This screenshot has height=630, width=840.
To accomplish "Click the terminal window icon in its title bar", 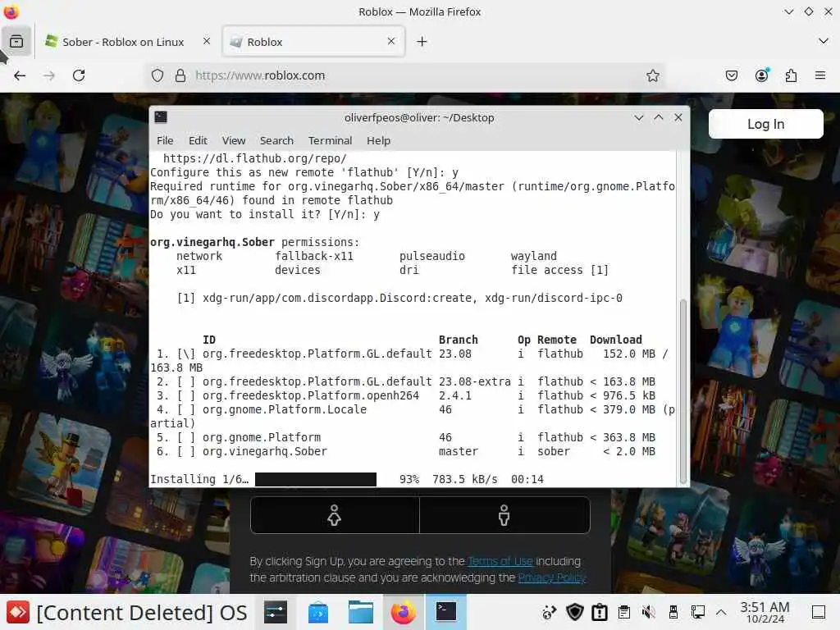I will point(161,117).
